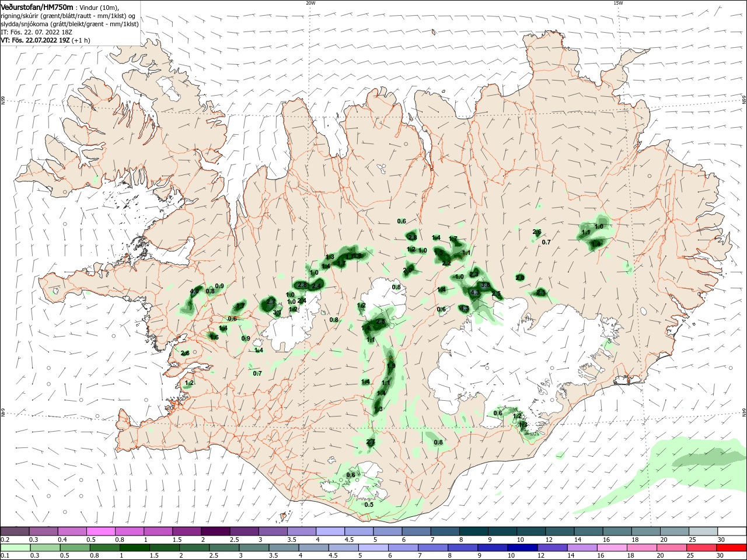
Task: Pick the periwinkle 7 swatch in lower legend
Action: (432, 548)
